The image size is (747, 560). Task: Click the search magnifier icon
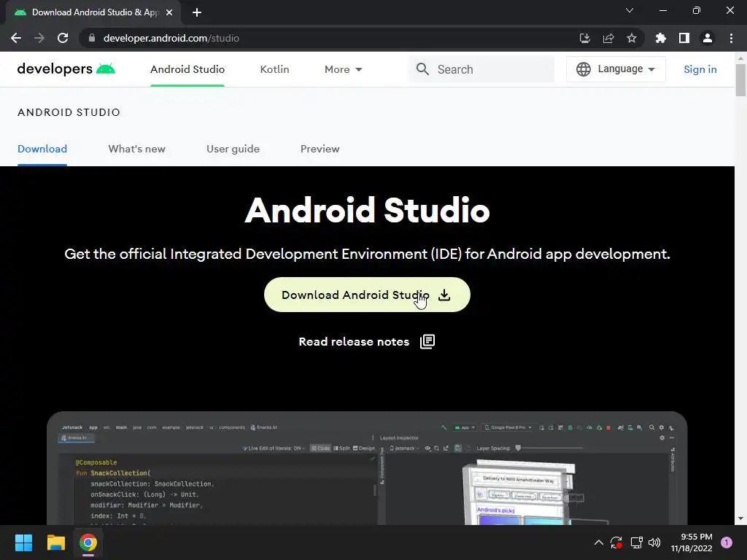click(x=422, y=69)
